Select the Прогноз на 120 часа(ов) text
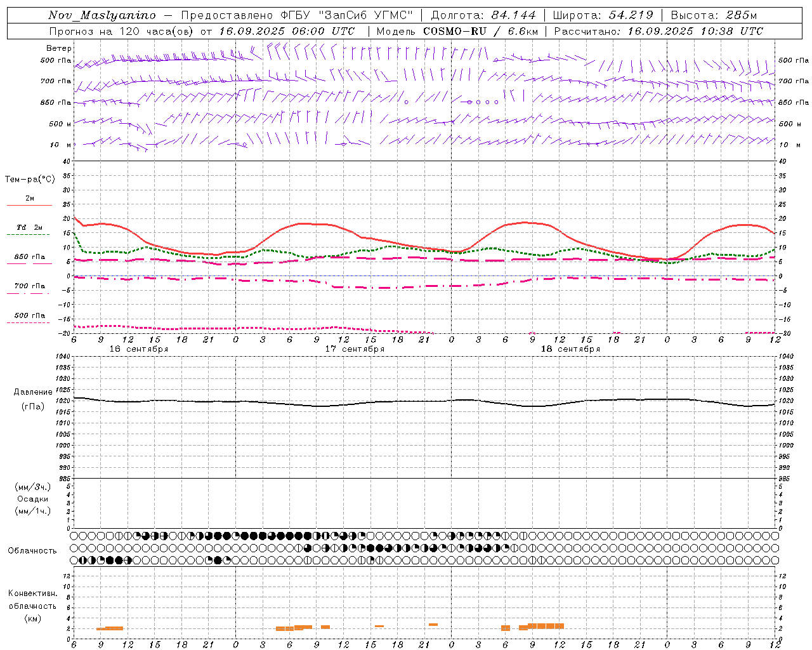Image resolution: width=812 pixels, height=650 pixels. [122, 31]
